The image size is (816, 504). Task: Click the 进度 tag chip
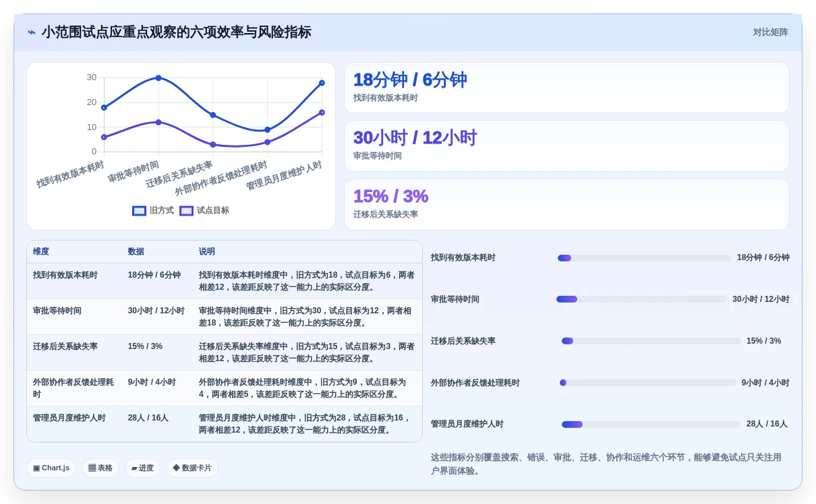pos(142,468)
